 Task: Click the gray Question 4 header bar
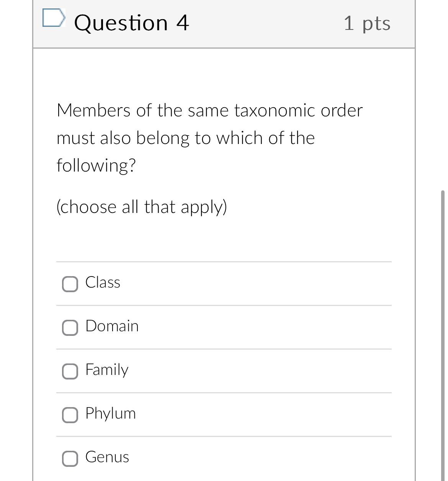click(x=224, y=24)
